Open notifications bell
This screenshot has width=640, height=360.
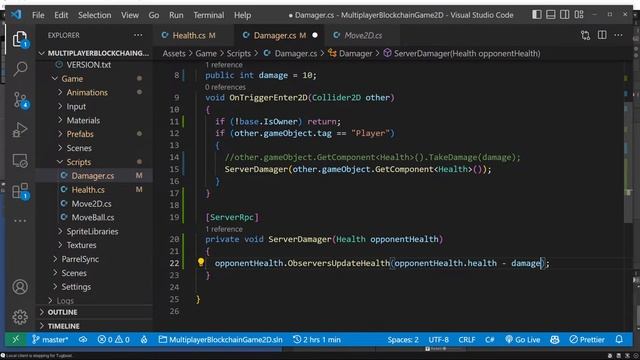click(x=619, y=340)
